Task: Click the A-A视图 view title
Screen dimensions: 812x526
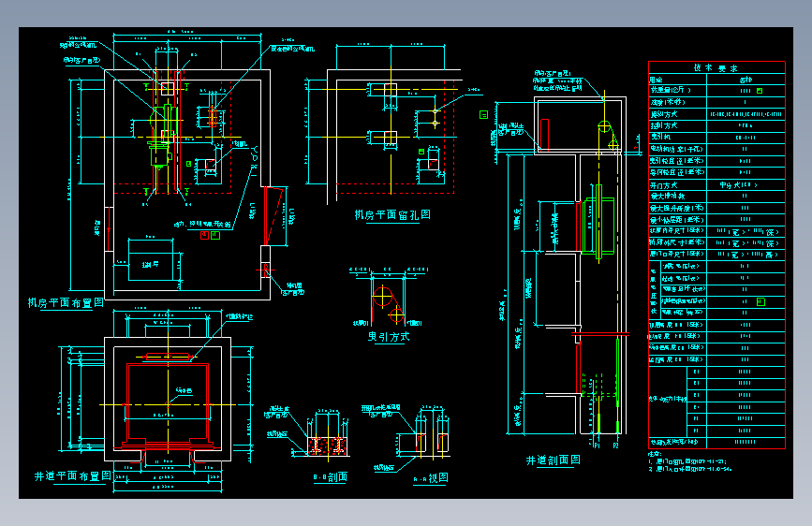Action: 431,478
